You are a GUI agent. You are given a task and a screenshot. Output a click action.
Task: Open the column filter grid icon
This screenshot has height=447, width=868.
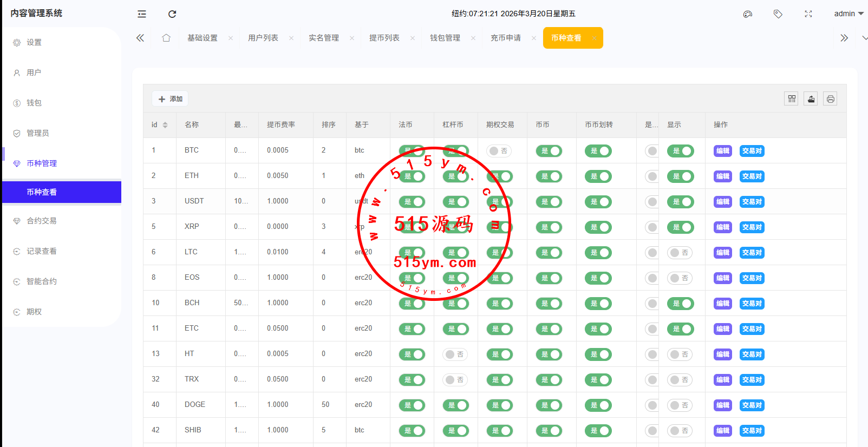[792, 99]
